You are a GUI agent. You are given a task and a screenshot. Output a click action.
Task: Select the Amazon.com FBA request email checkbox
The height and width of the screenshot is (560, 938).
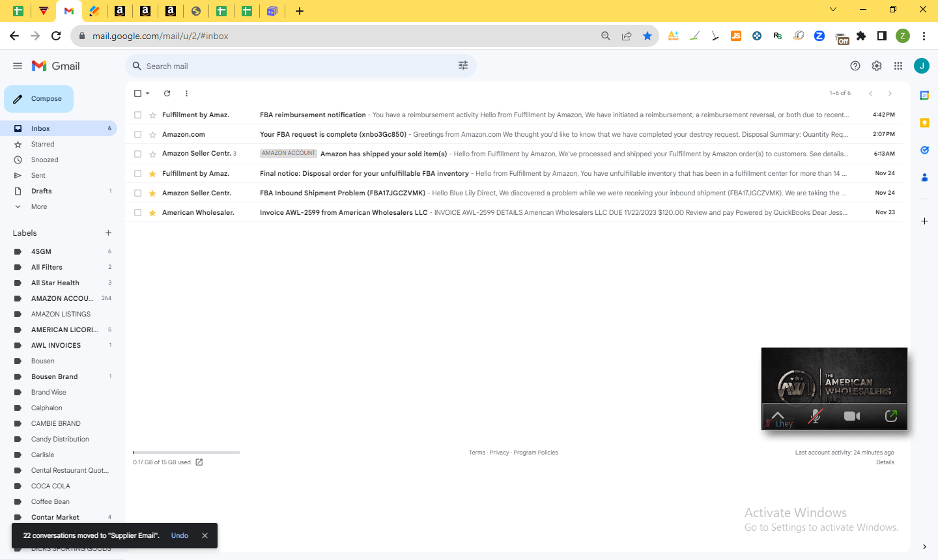pos(137,135)
